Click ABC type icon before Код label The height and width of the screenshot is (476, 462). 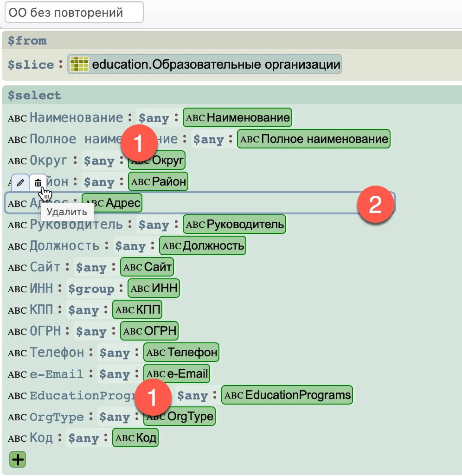18,438
